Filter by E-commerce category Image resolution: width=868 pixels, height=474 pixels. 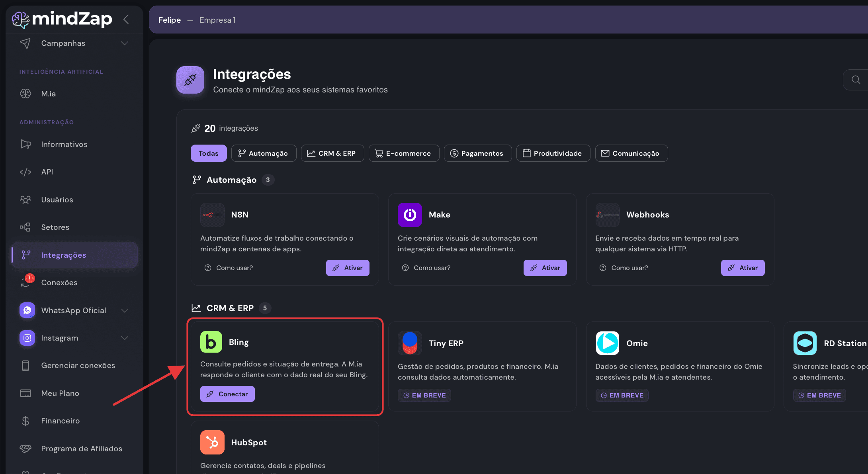(x=404, y=153)
